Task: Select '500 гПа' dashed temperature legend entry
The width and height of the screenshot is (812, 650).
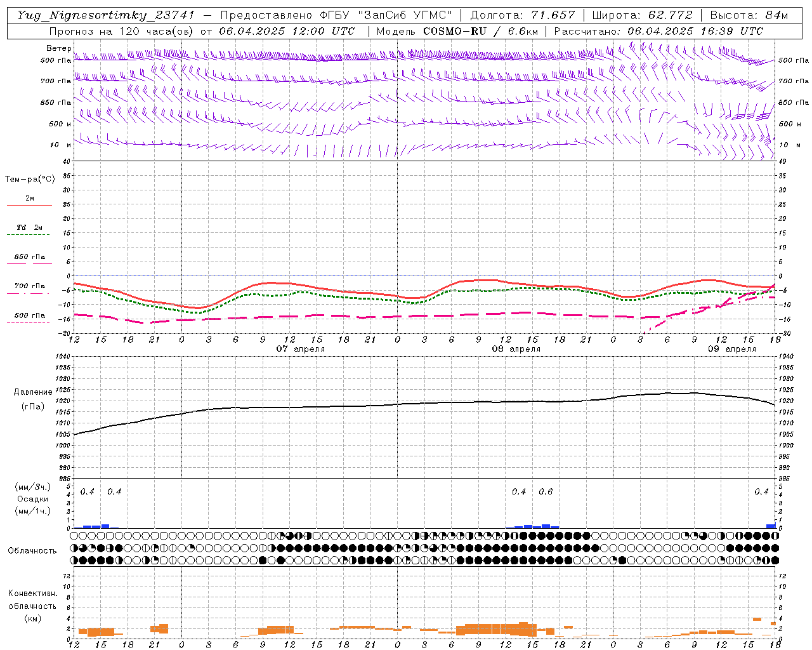Action: point(30,315)
